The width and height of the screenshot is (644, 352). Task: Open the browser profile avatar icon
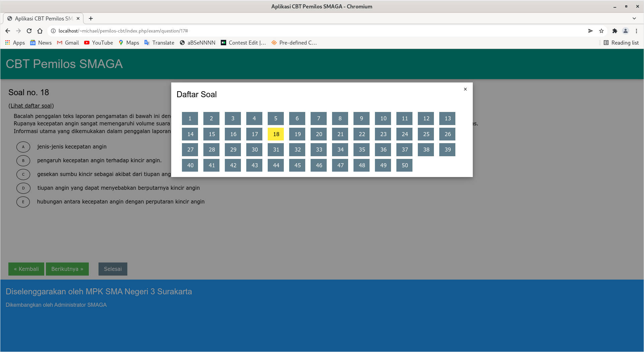tap(626, 31)
